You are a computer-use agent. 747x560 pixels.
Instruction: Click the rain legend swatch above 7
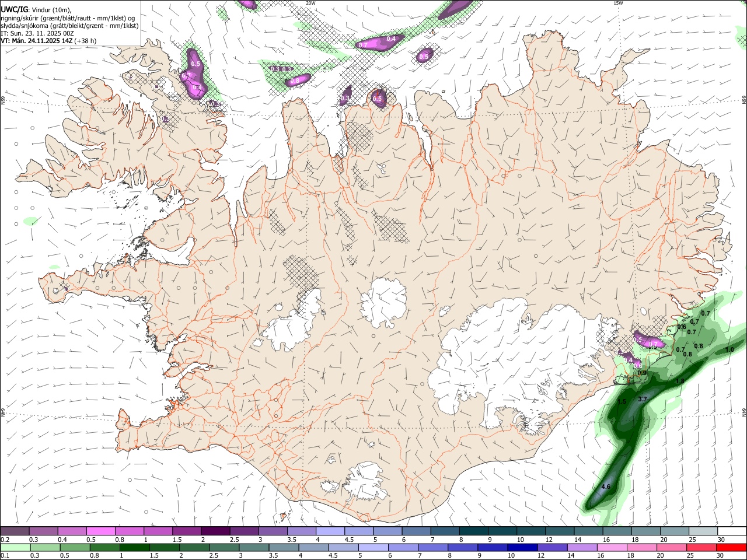[432, 547]
